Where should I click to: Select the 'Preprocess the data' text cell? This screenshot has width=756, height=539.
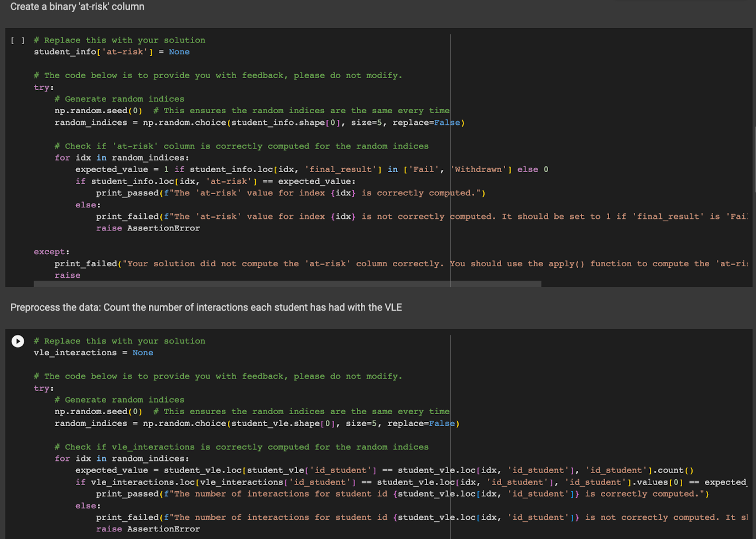pos(206,307)
